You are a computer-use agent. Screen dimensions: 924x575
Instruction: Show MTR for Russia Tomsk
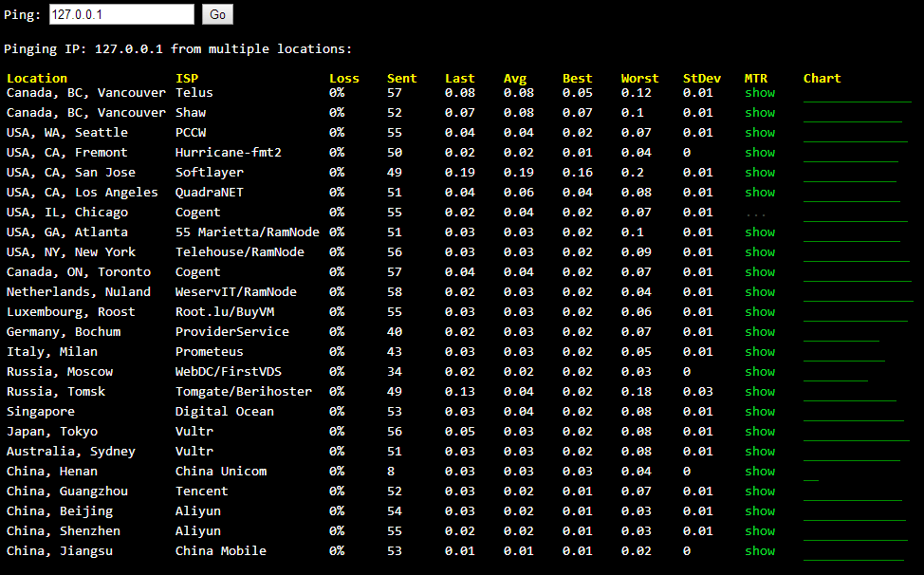760,392
